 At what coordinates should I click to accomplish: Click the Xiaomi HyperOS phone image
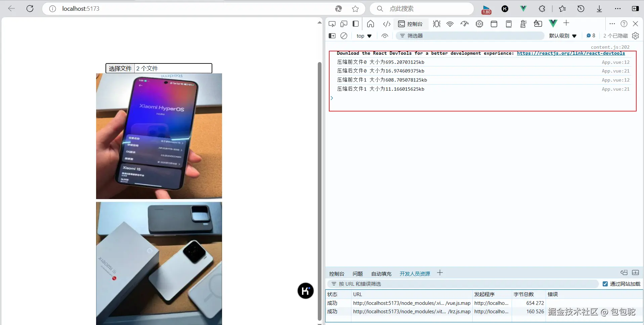click(x=159, y=136)
